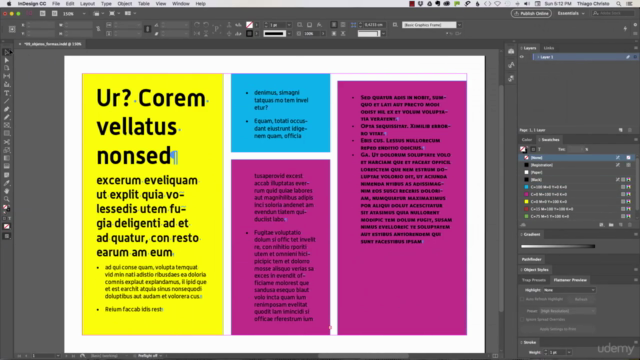640x360 pixels.
Task: Select the Line tool
Action: pos(7,101)
